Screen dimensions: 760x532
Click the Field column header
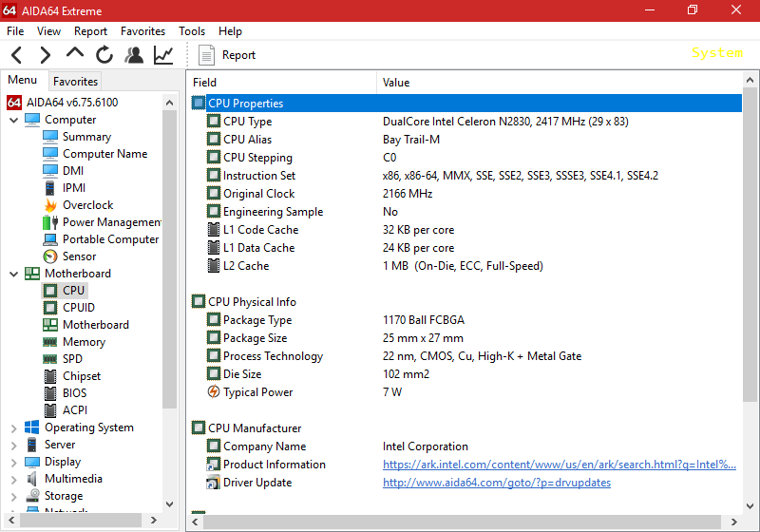click(282, 83)
